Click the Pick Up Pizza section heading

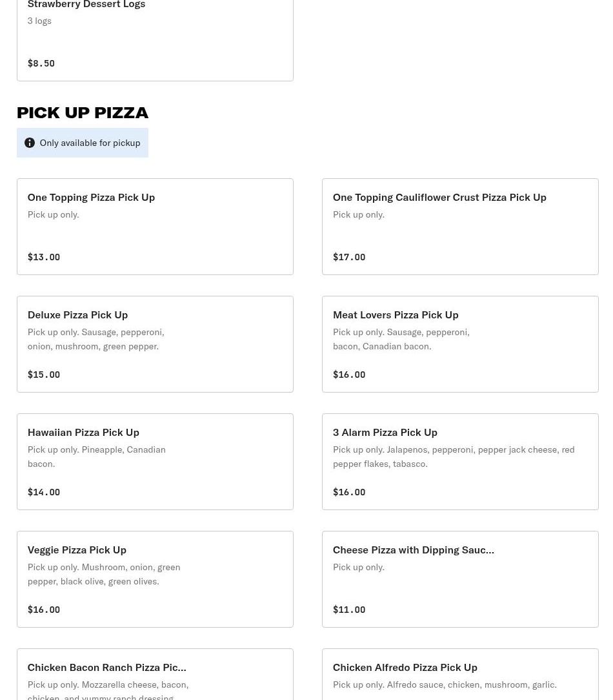[x=83, y=112]
